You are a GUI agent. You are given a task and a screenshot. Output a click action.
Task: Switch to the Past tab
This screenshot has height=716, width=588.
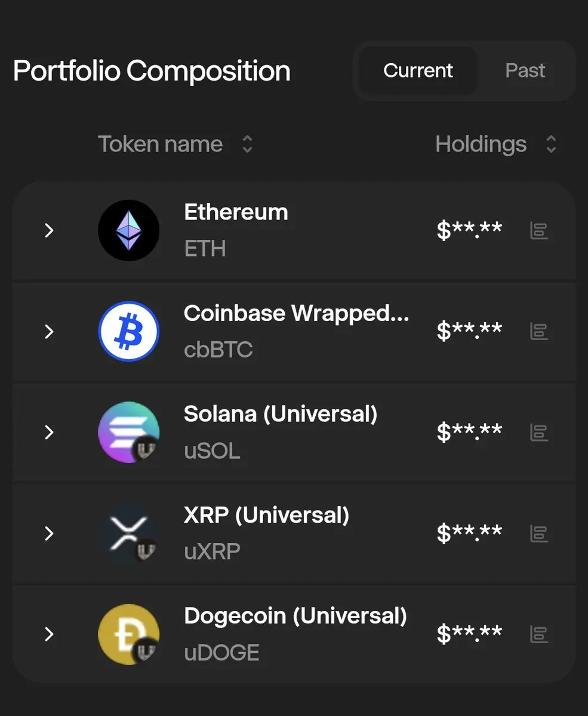coord(525,70)
